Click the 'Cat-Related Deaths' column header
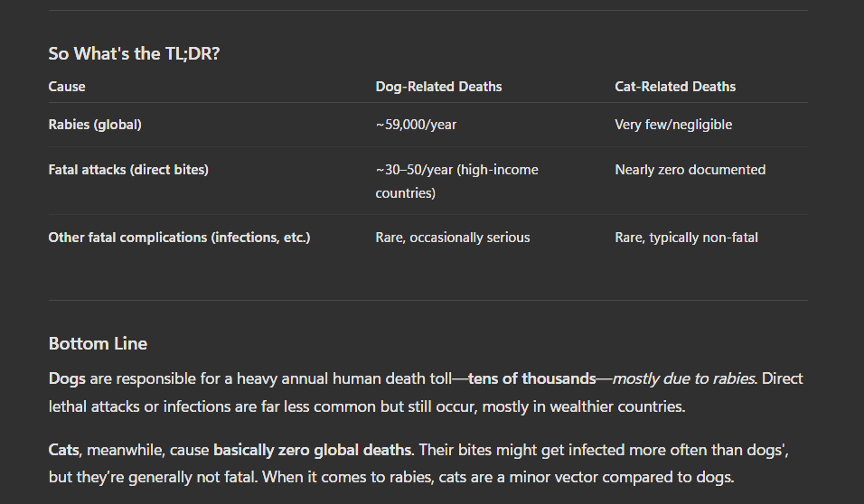The image size is (864, 504). click(x=675, y=87)
